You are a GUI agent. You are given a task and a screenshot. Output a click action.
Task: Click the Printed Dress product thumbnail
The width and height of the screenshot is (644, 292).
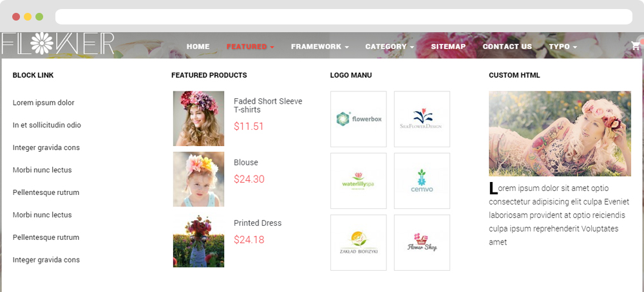198,240
